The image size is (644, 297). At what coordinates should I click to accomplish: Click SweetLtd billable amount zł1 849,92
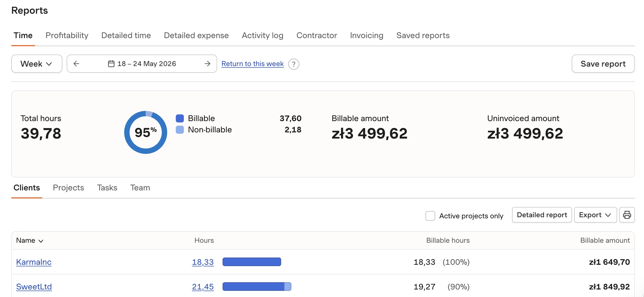pyautogui.click(x=609, y=287)
